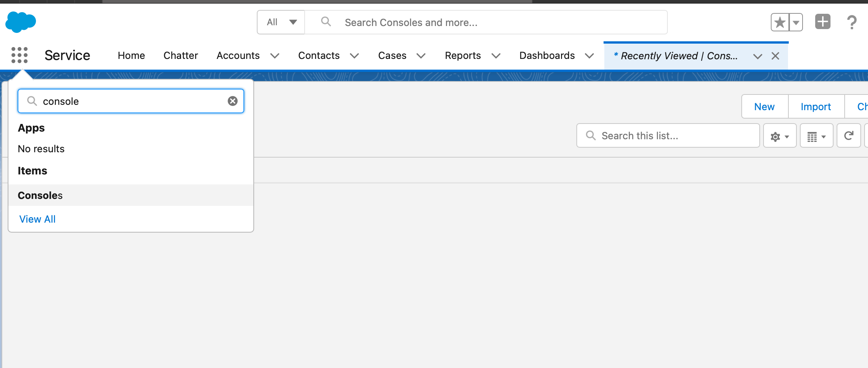Expand the Accounts tab chevron

coord(275,56)
